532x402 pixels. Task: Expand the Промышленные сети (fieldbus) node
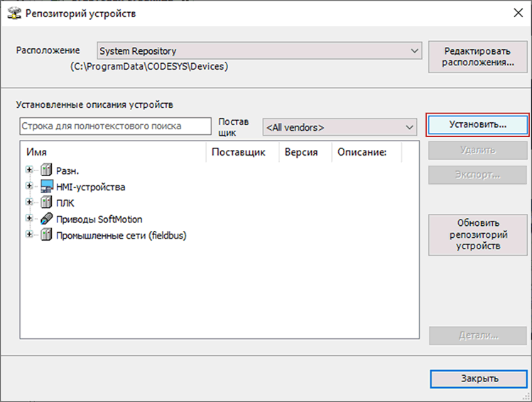click(29, 234)
